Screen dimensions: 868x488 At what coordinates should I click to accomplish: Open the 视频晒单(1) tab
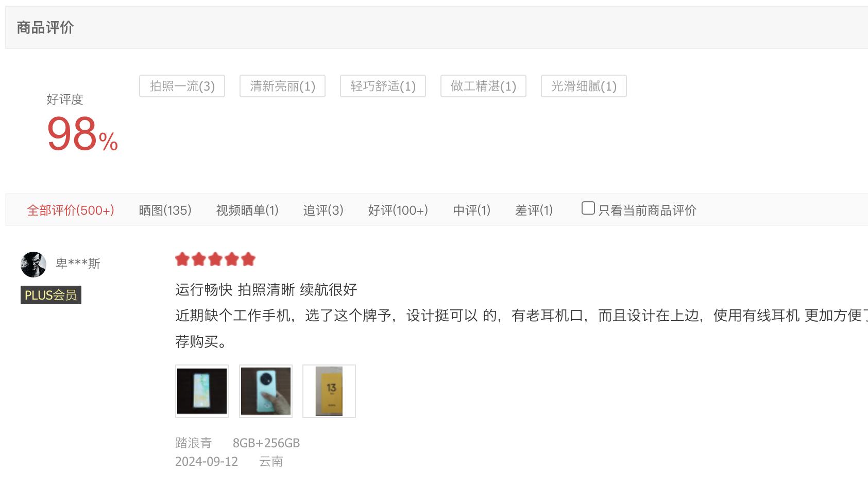pos(247,210)
